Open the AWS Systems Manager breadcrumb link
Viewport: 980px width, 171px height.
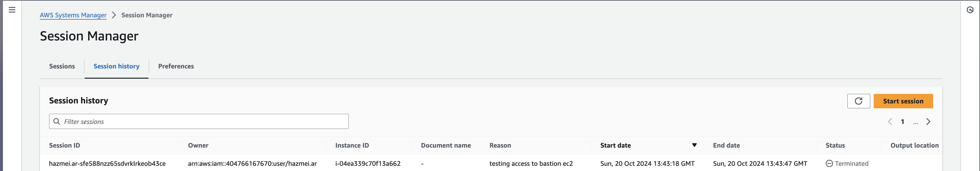click(x=73, y=15)
